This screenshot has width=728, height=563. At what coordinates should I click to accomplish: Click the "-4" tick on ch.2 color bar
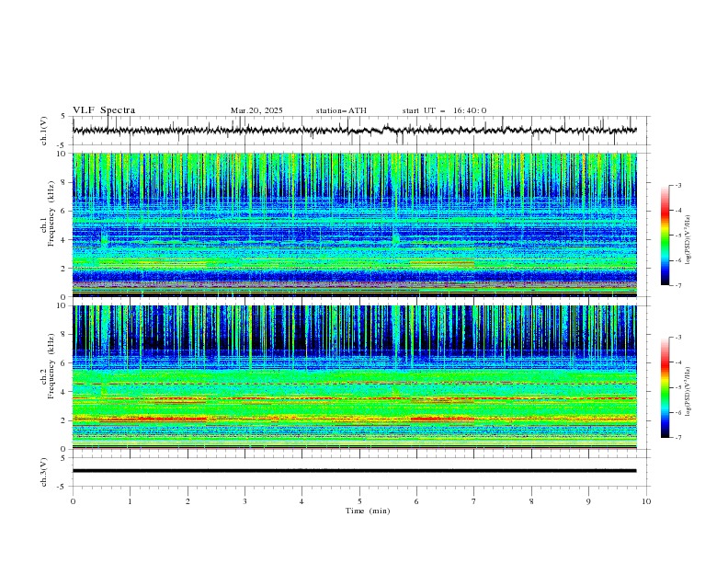(x=678, y=362)
